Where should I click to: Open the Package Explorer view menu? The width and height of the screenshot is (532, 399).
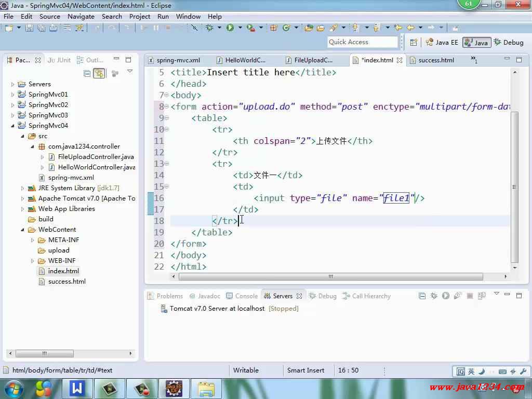pos(130,72)
